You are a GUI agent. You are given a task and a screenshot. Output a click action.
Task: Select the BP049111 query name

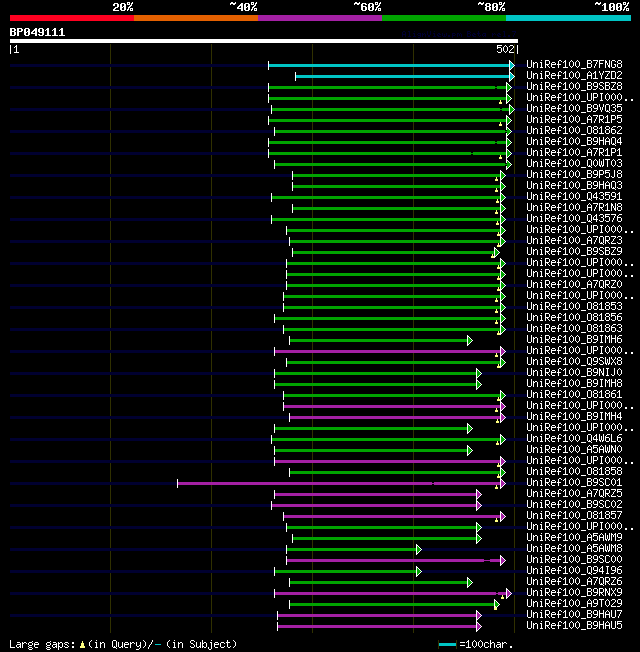coord(37,32)
